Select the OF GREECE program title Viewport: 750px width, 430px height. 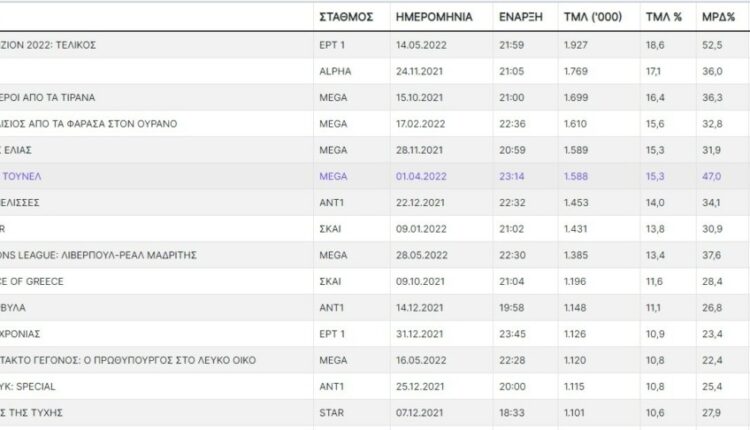click(x=32, y=282)
